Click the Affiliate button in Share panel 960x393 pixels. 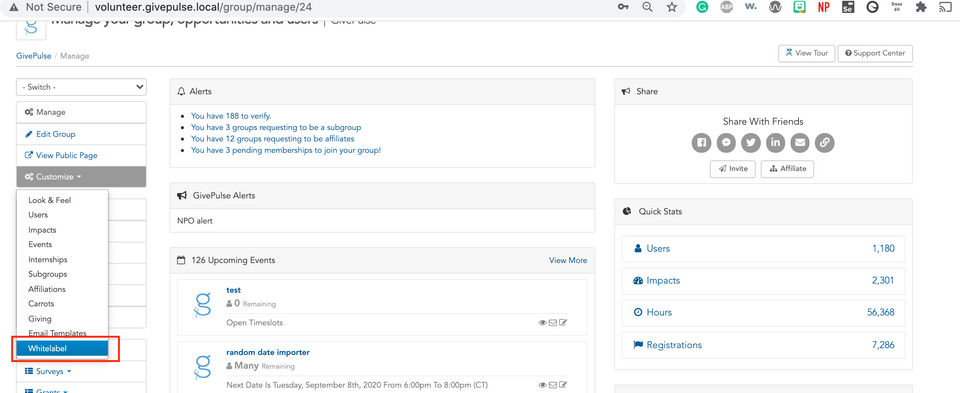pos(787,169)
